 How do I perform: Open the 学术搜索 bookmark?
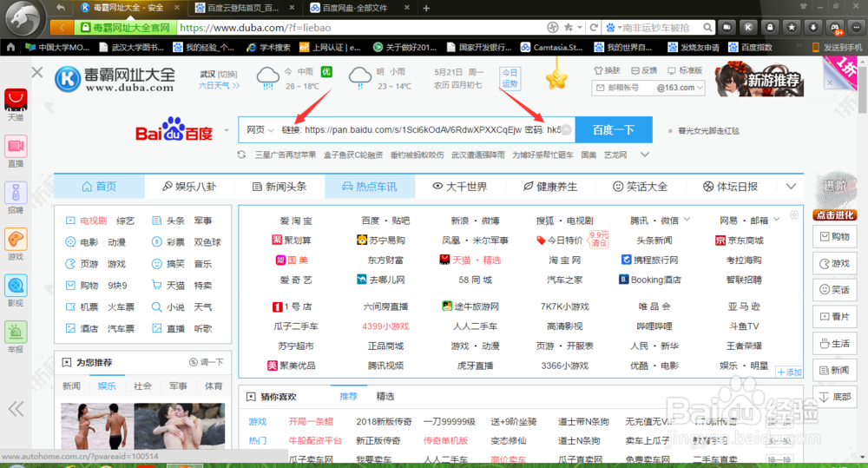coord(268,48)
